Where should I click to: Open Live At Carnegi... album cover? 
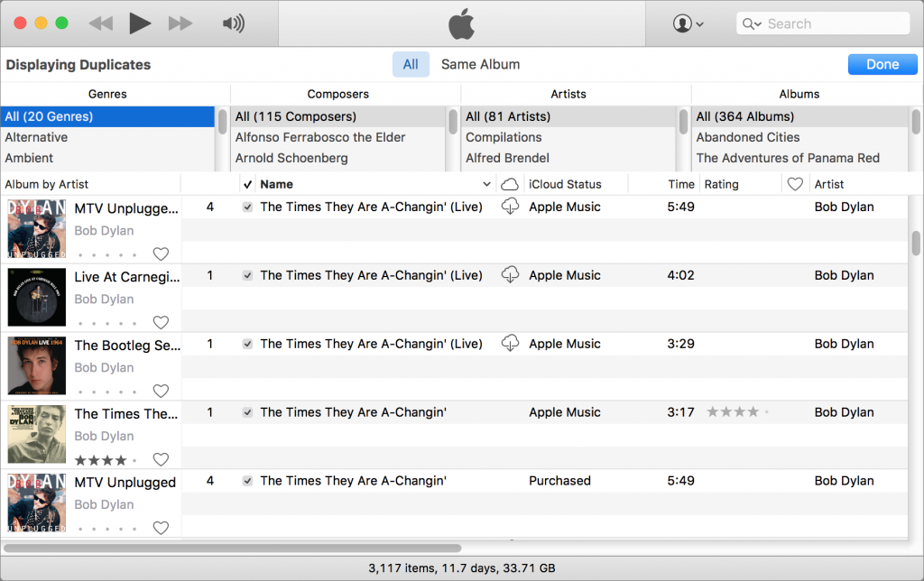[x=36, y=297]
